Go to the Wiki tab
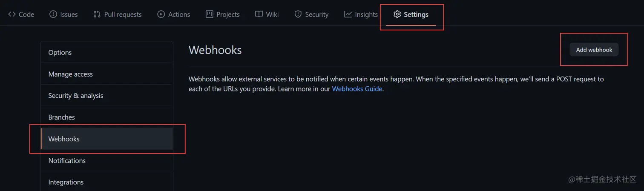The height and width of the screenshot is (191, 644). point(267,14)
